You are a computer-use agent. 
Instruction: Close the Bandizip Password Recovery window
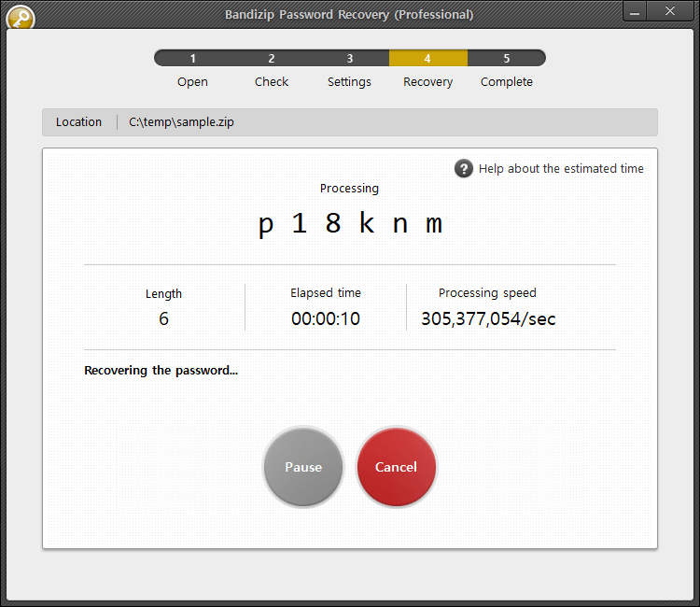click(x=669, y=12)
